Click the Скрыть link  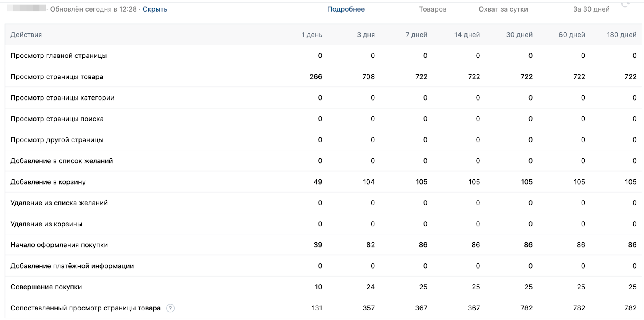[x=155, y=9]
